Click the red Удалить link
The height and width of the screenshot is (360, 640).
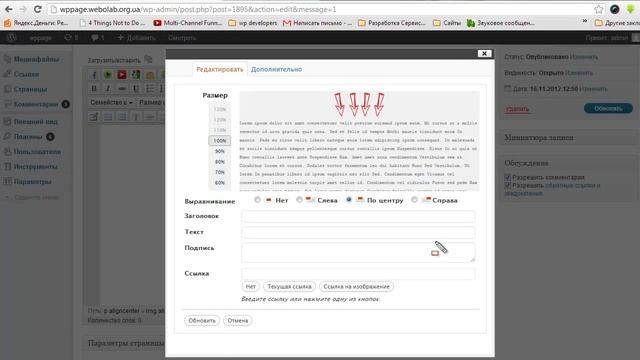(x=517, y=109)
